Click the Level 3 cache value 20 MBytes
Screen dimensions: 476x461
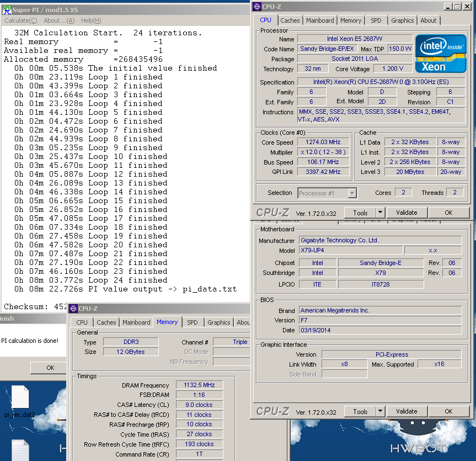click(410, 172)
